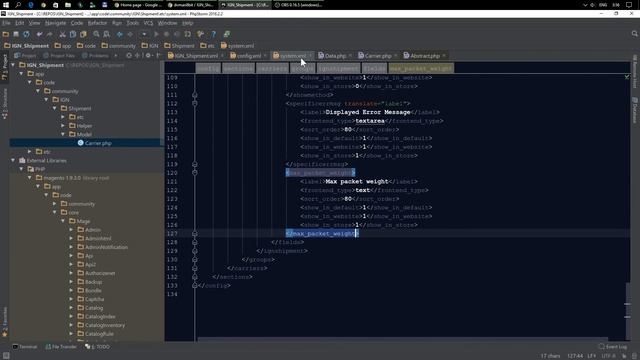The image size is (640, 360).
Task: Click the 'sections' XML breadcrumb above editor
Action: point(238,68)
